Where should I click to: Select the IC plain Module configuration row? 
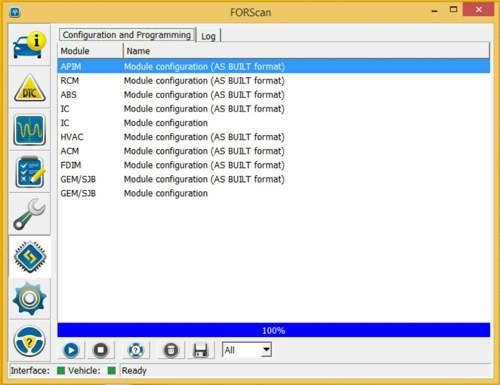pos(274,123)
